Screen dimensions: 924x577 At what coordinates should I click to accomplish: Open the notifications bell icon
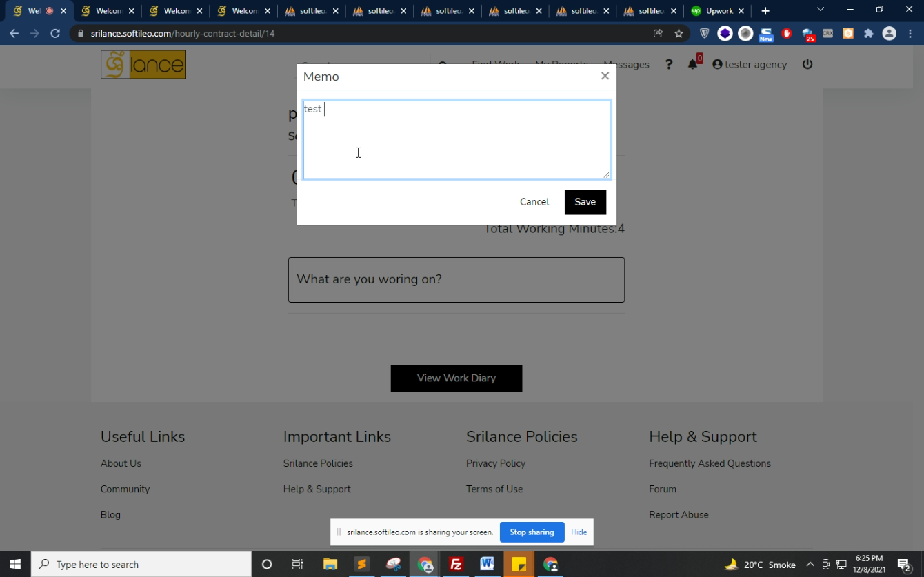point(692,64)
